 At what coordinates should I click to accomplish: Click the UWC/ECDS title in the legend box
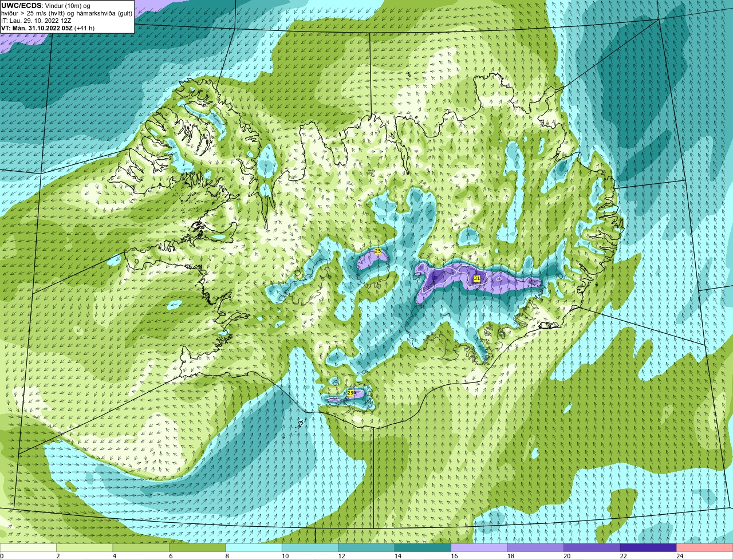pyautogui.click(x=21, y=6)
